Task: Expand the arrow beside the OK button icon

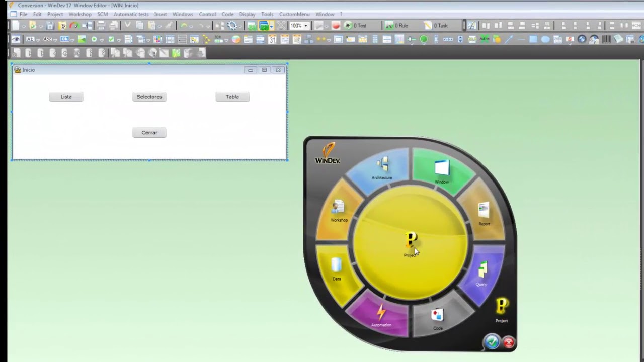Action: 72,40
